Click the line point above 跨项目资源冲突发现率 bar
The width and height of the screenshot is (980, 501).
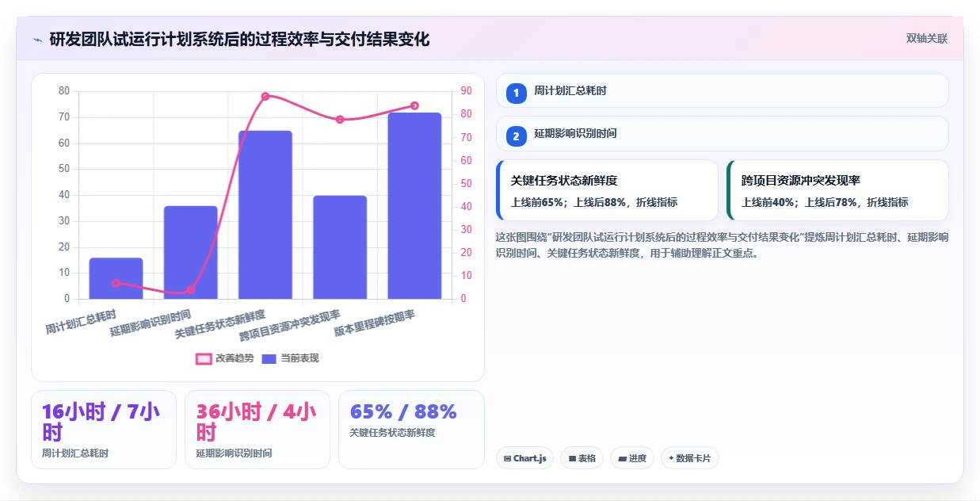click(340, 119)
